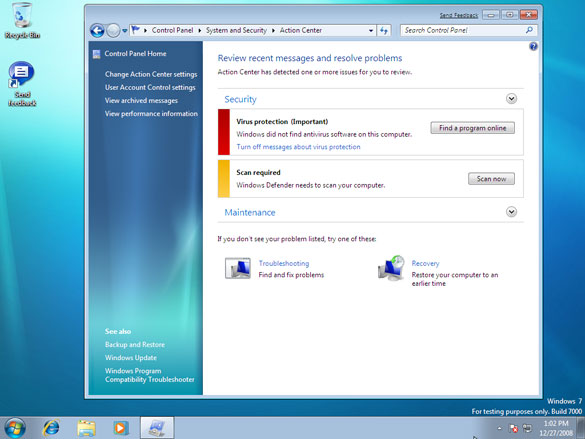585x439 pixels.
Task: Expand the Maintenance section chevron
Action: 511,212
